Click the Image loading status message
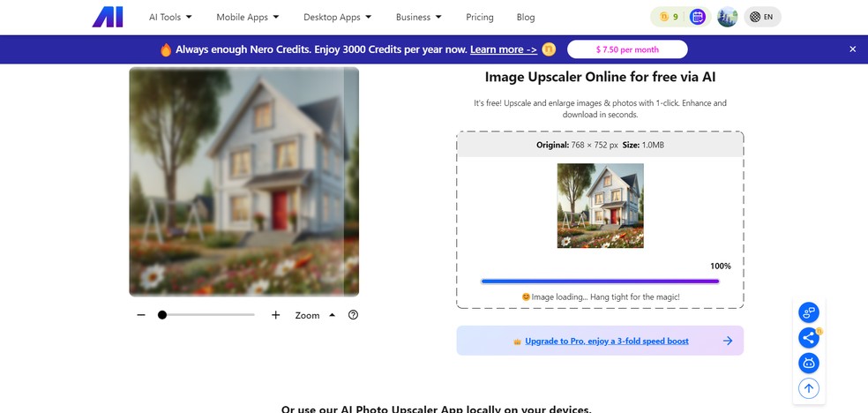Viewport: 868px width, 413px height. (x=601, y=297)
